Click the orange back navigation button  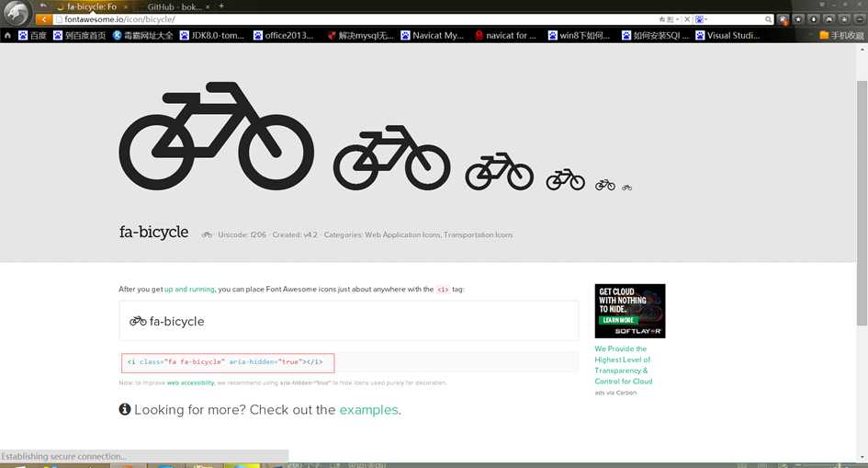(43, 19)
